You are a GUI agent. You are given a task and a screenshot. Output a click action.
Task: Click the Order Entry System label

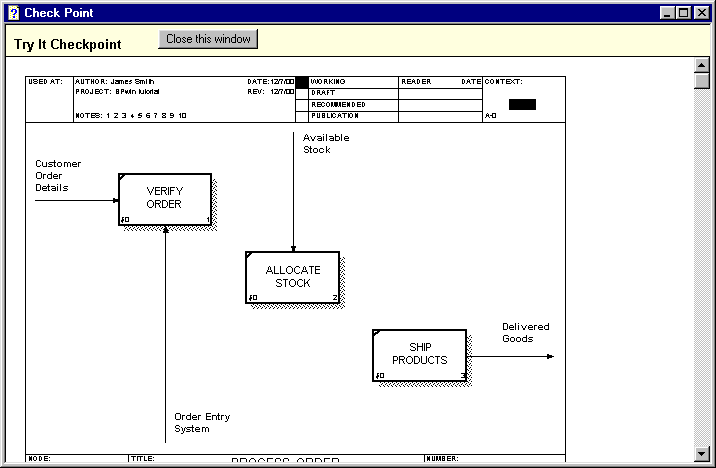point(202,423)
